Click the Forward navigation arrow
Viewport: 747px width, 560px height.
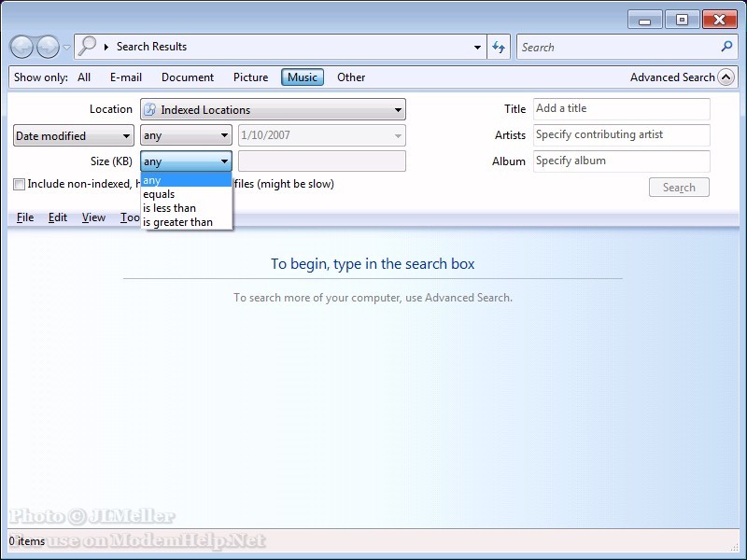pos(49,47)
